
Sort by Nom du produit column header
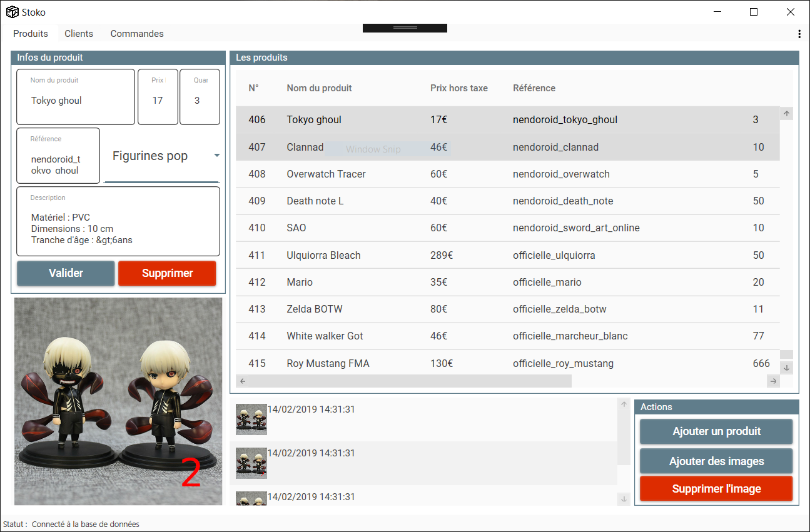[319, 88]
